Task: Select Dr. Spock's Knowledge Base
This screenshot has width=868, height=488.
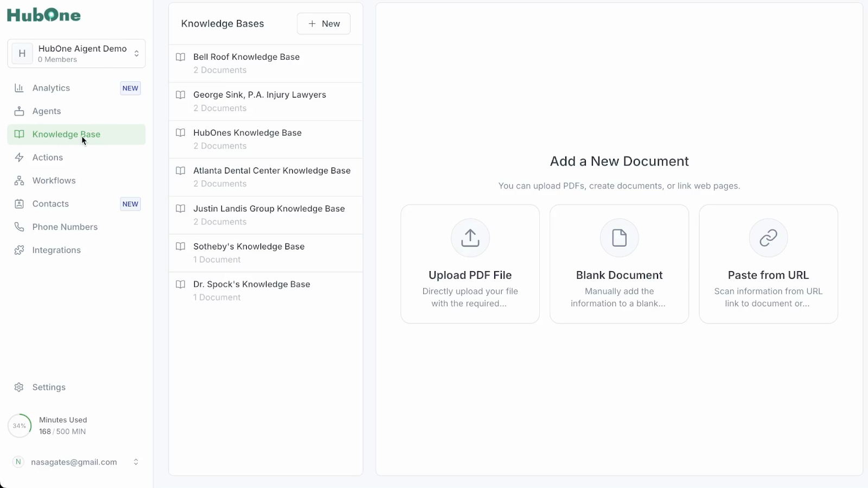Action: point(266,291)
